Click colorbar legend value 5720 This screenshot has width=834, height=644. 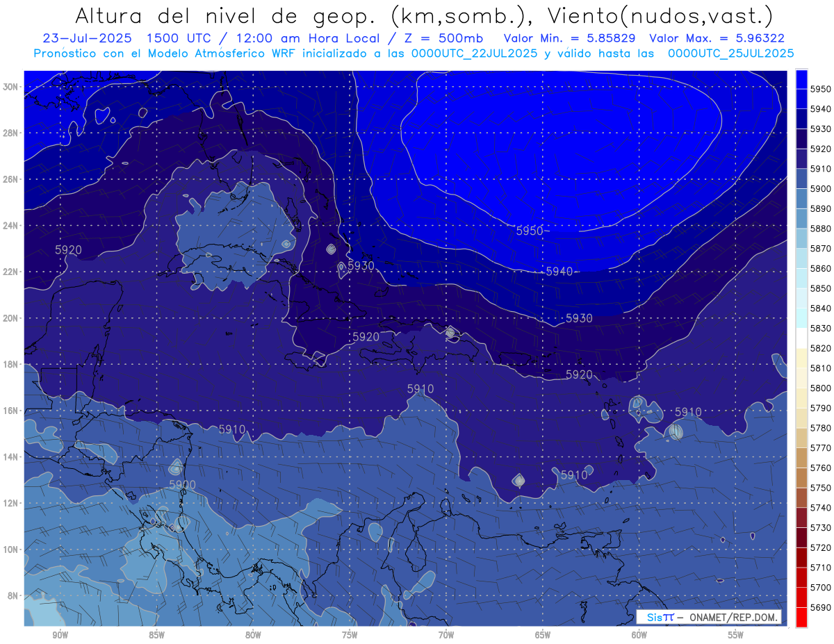(x=821, y=547)
